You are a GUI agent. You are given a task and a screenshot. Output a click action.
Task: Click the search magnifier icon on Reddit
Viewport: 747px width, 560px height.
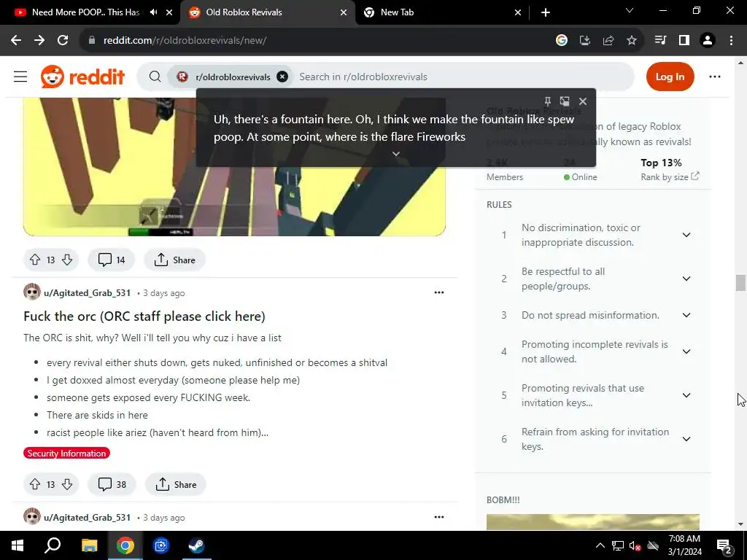(x=155, y=77)
